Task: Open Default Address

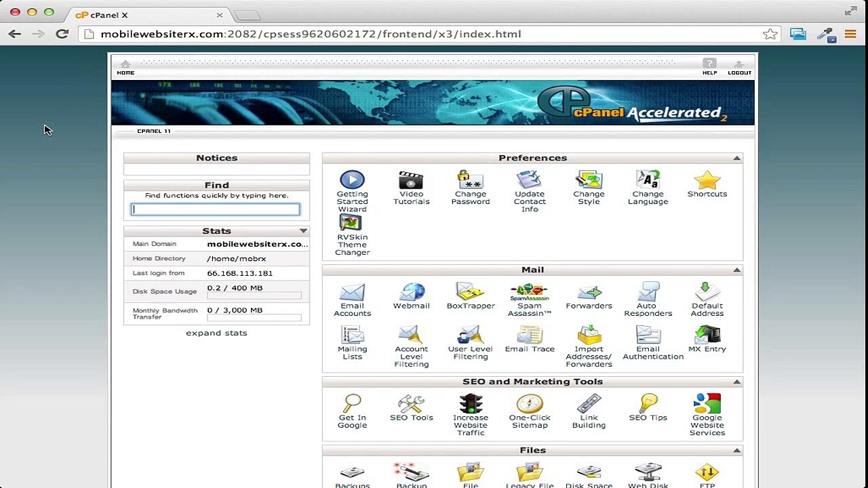Action: click(707, 300)
